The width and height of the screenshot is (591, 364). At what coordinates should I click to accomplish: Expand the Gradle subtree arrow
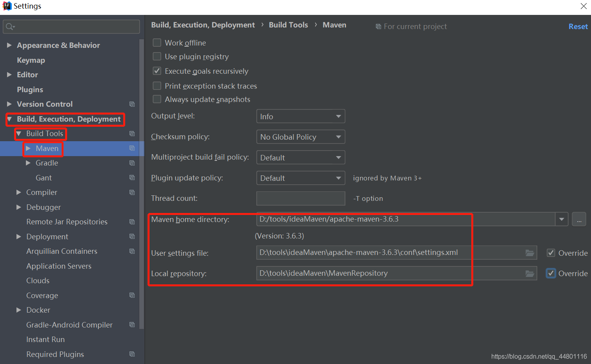point(28,163)
